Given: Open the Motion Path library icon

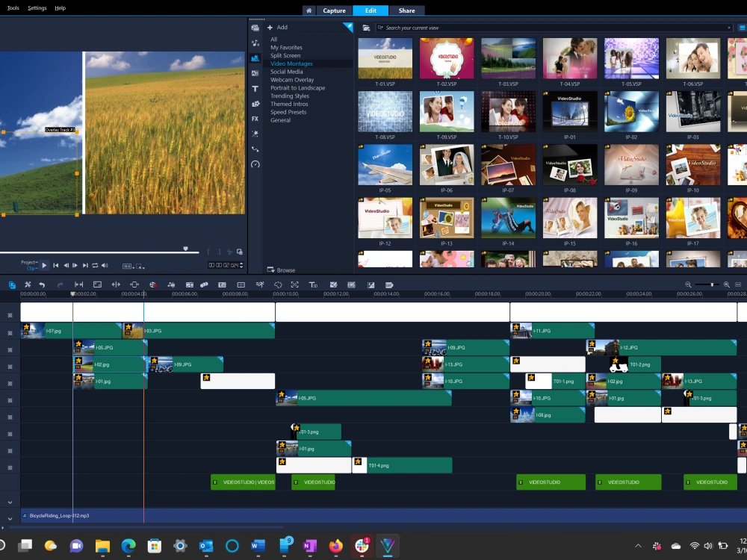Looking at the screenshot, I should pyautogui.click(x=255, y=149).
